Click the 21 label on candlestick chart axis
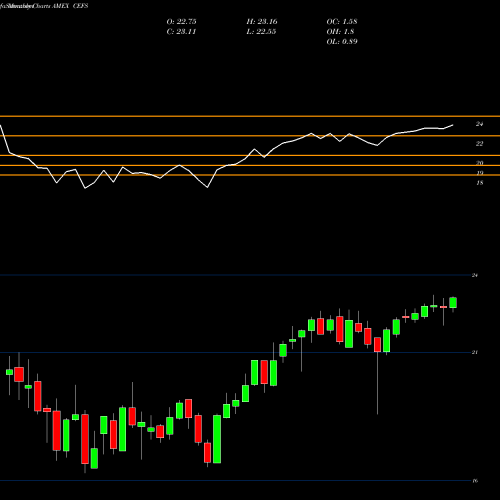This screenshot has width=500, height=500. (x=475, y=352)
